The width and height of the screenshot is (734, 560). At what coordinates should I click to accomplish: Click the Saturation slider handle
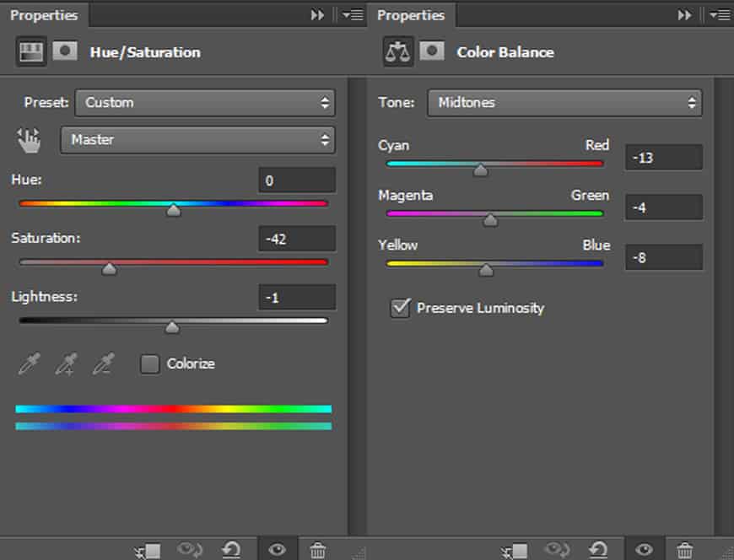coord(109,269)
